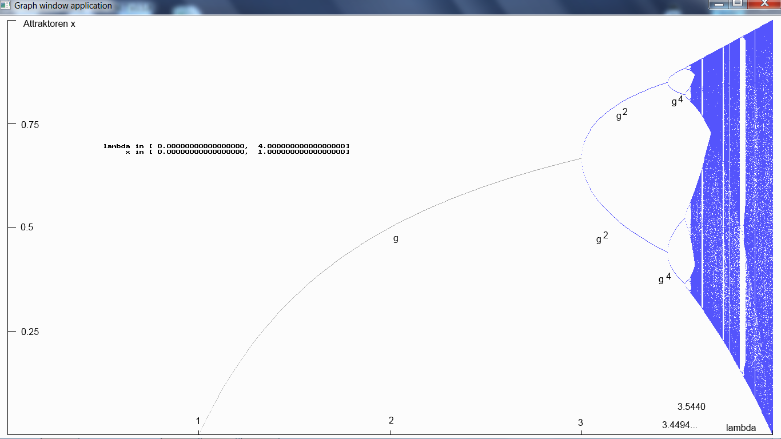Click the 'Graph window application' title text
The height and width of the screenshot is (439, 781).
click(63, 5)
